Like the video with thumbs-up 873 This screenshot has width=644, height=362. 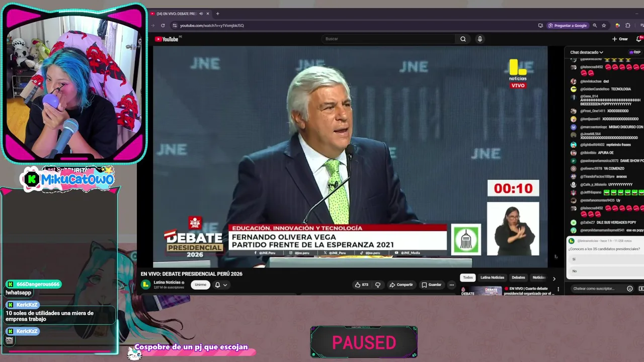[362, 285]
